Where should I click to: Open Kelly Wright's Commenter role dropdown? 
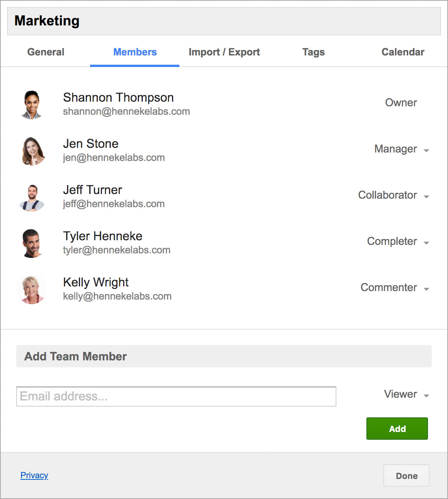395,288
